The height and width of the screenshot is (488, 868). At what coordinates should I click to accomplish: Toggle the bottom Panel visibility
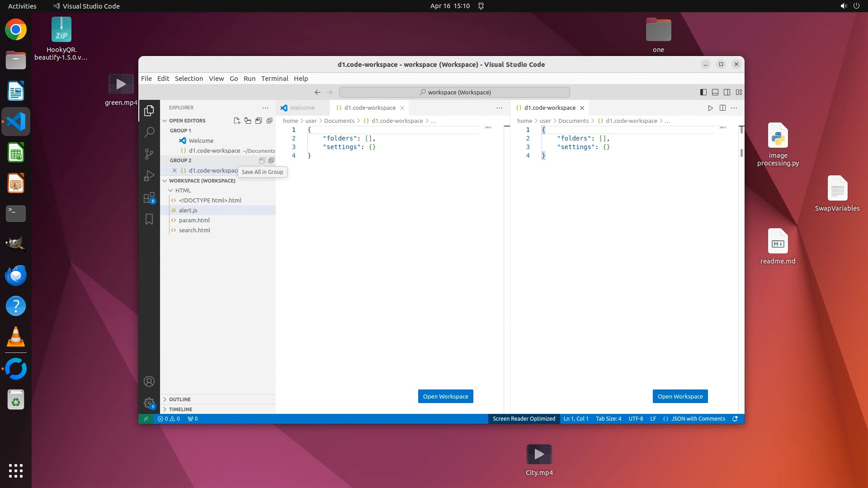715,92
